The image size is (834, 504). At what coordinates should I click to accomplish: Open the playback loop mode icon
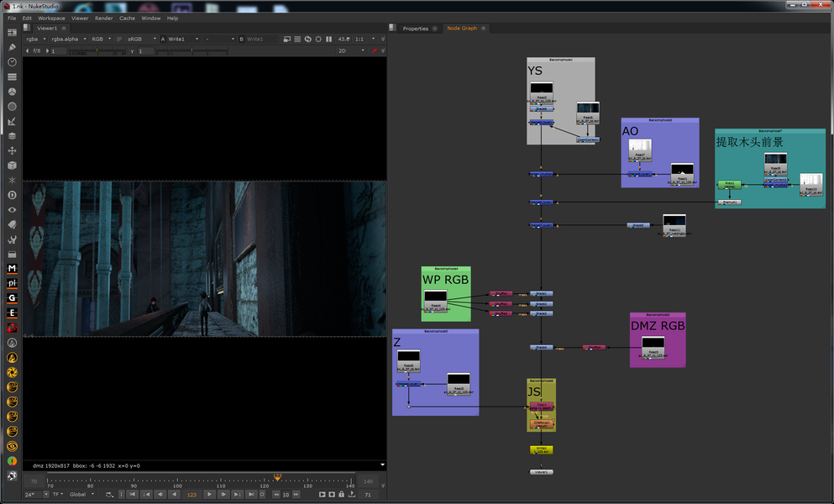109,495
